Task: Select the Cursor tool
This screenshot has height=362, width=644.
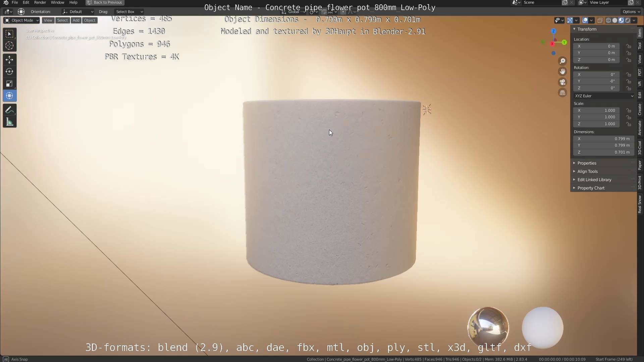Action: [x=9, y=46]
